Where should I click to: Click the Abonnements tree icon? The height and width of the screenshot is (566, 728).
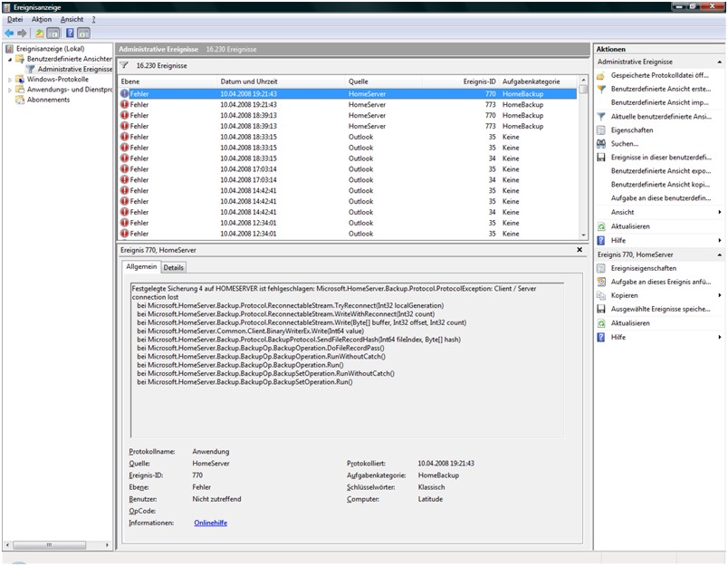[x=20, y=100]
